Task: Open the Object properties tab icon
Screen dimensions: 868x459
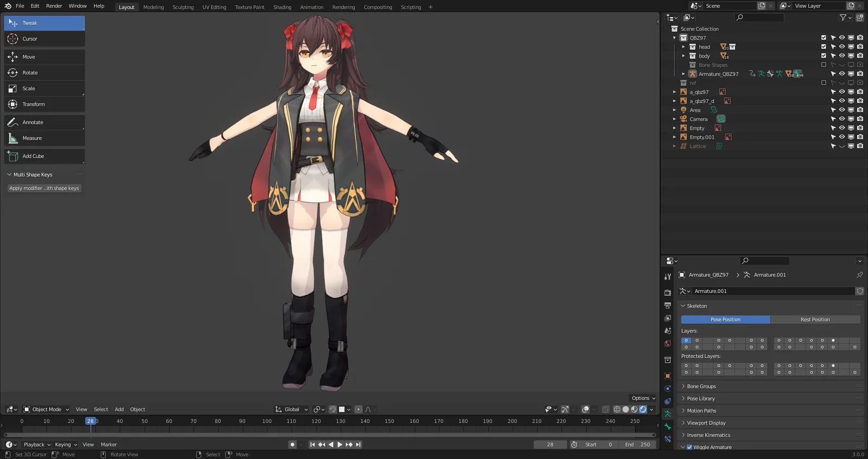Action: (x=668, y=376)
